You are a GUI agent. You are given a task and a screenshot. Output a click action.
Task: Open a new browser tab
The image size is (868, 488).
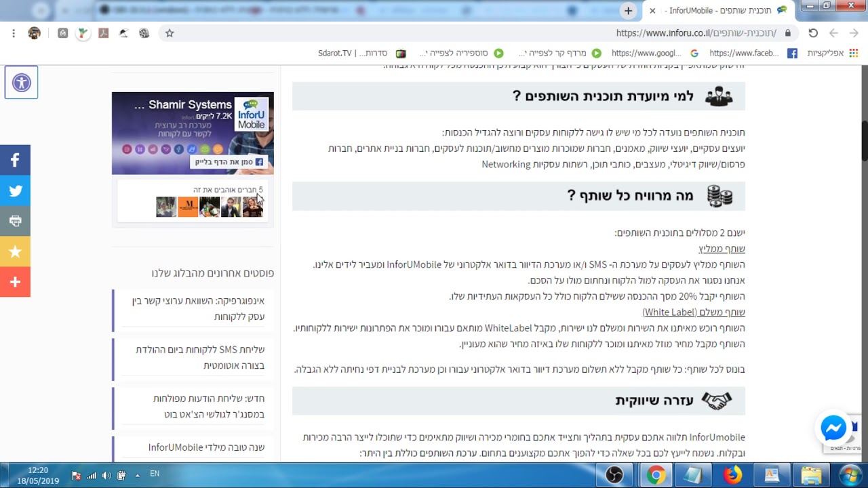(x=628, y=11)
